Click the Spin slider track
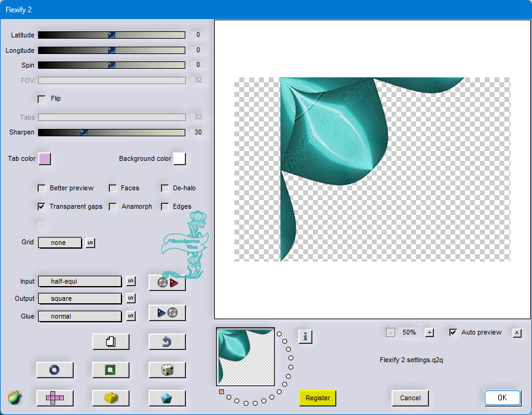Viewport: 532px width, 415px height. tap(112, 65)
